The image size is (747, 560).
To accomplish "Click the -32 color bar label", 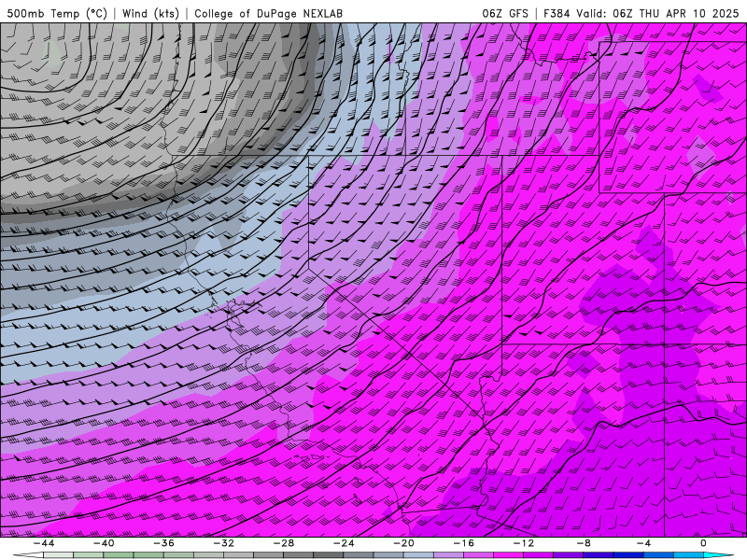I will 224,543.
